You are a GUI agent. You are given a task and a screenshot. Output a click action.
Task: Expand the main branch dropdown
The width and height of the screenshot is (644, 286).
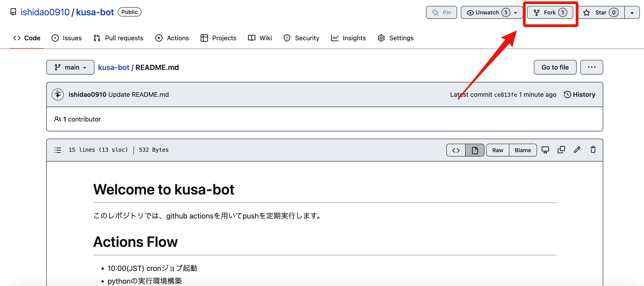click(70, 67)
